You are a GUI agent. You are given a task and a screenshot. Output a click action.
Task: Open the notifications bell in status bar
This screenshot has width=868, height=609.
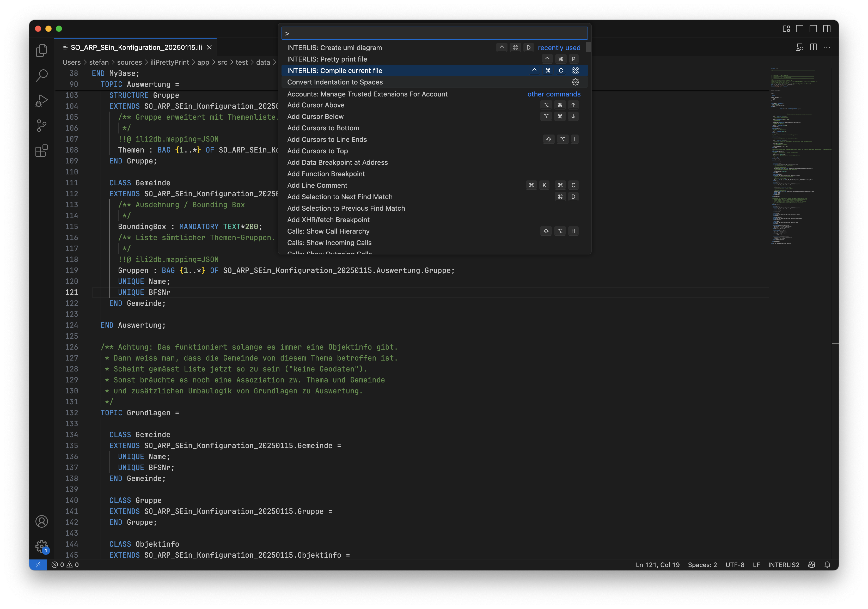(x=827, y=565)
